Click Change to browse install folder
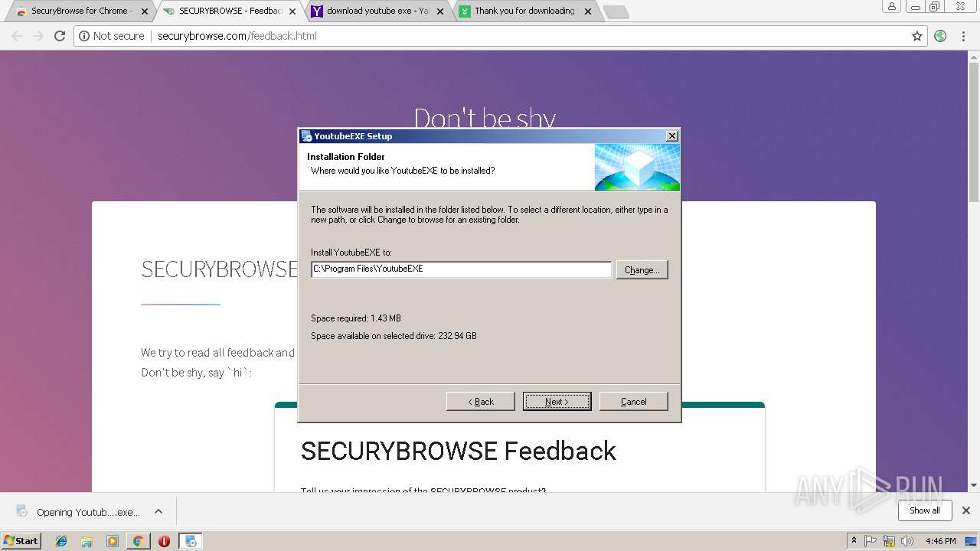This screenshot has width=980, height=551. tap(642, 270)
